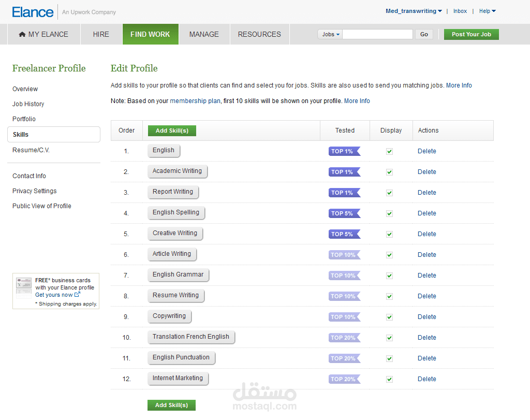This screenshot has height=420, width=530.
Task: Open the MANAGE tab
Action: 204,34
